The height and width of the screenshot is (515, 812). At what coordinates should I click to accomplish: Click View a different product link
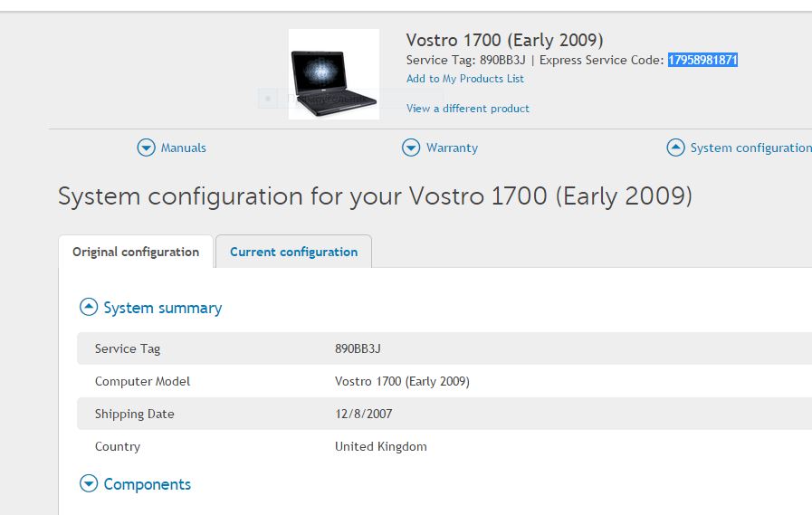468,109
